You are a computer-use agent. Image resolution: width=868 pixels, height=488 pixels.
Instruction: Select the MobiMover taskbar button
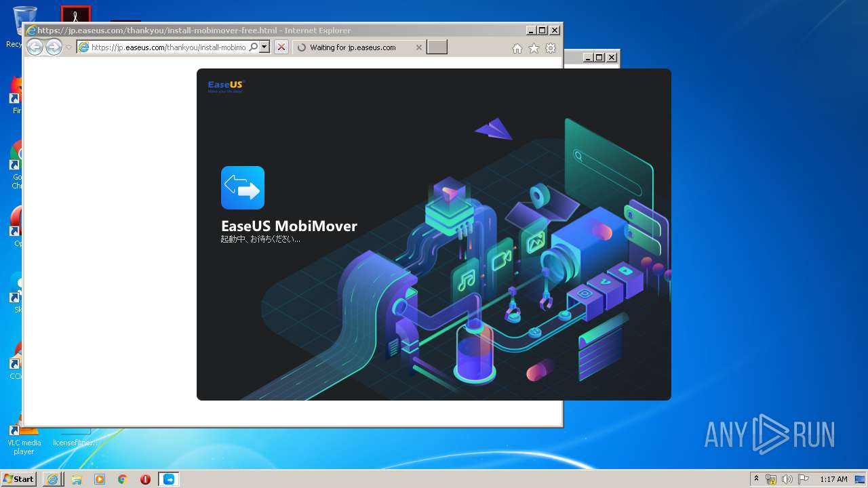tap(169, 479)
